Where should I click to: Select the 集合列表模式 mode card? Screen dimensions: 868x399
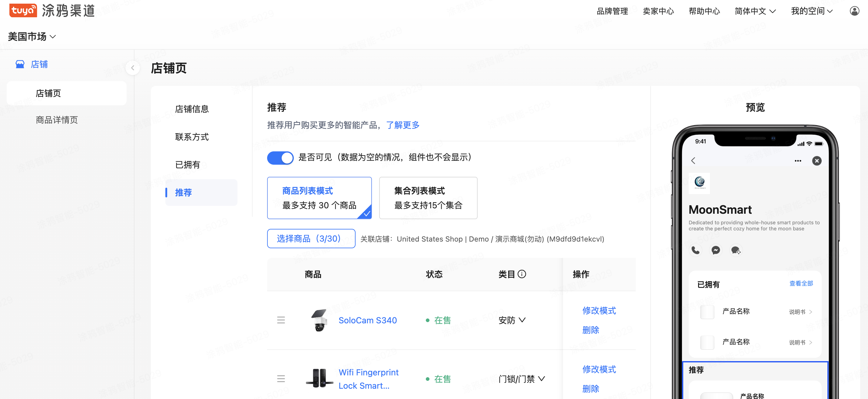pos(428,198)
